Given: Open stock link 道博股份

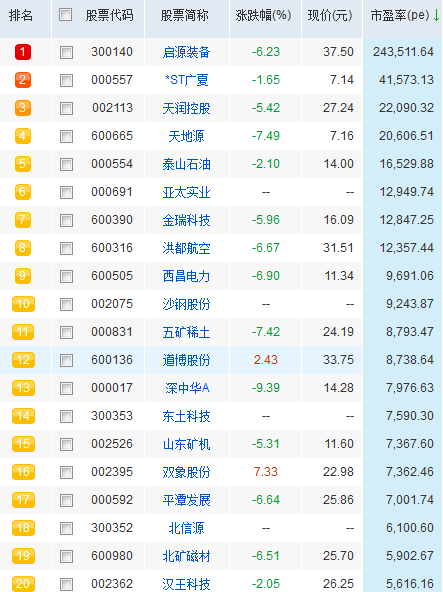Looking at the screenshot, I should (x=186, y=360).
